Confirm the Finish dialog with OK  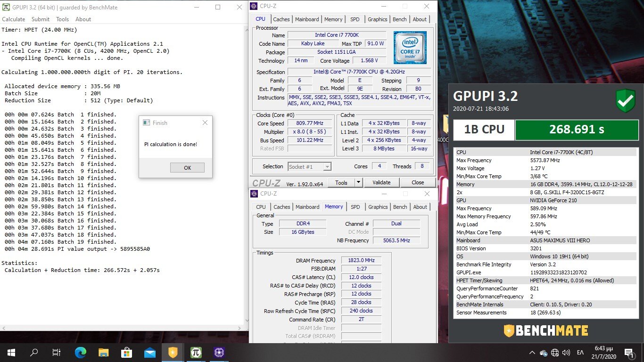coord(187,168)
